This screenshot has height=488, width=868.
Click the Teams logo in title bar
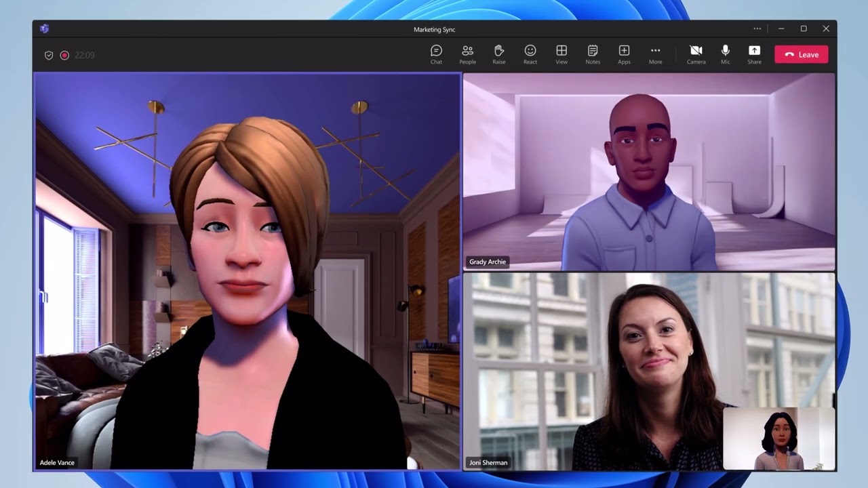coord(44,28)
